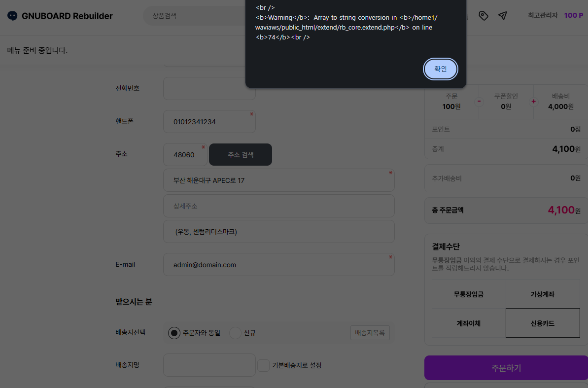
Task: Click the E-mail input field
Action: click(278, 265)
